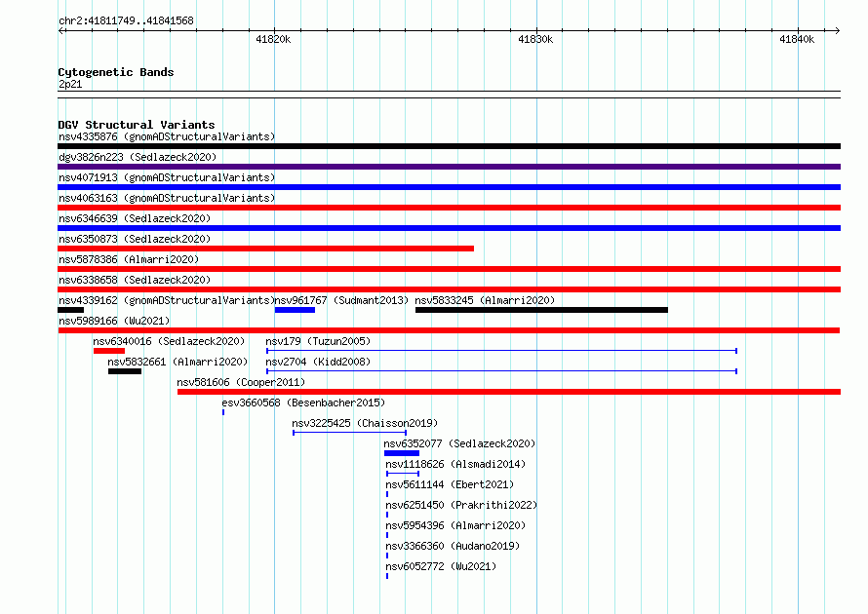Viewport: 868px width, 614px height.
Task: Click nsv961767 Sudmant2013 label
Action: pyautogui.click(x=341, y=300)
